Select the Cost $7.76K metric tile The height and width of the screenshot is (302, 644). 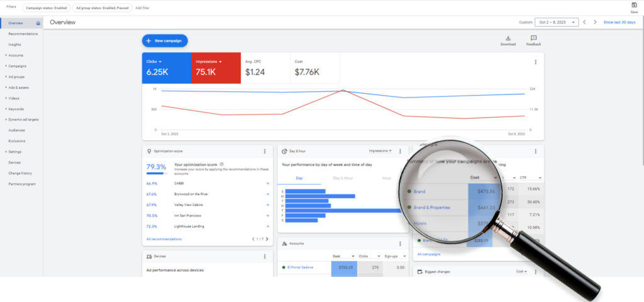pos(315,68)
